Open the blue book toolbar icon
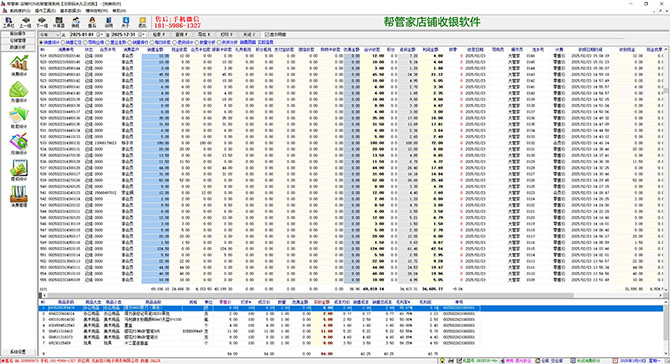670x364 pixels. click(x=109, y=22)
